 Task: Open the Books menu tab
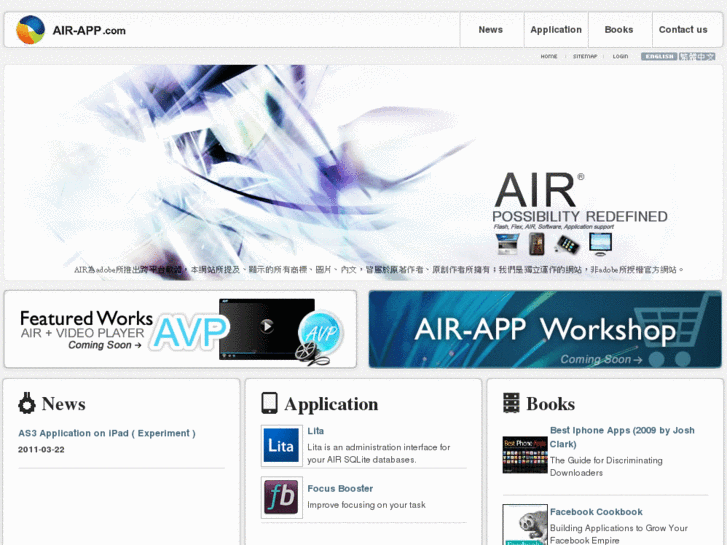pyautogui.click(x=619, y=30)
